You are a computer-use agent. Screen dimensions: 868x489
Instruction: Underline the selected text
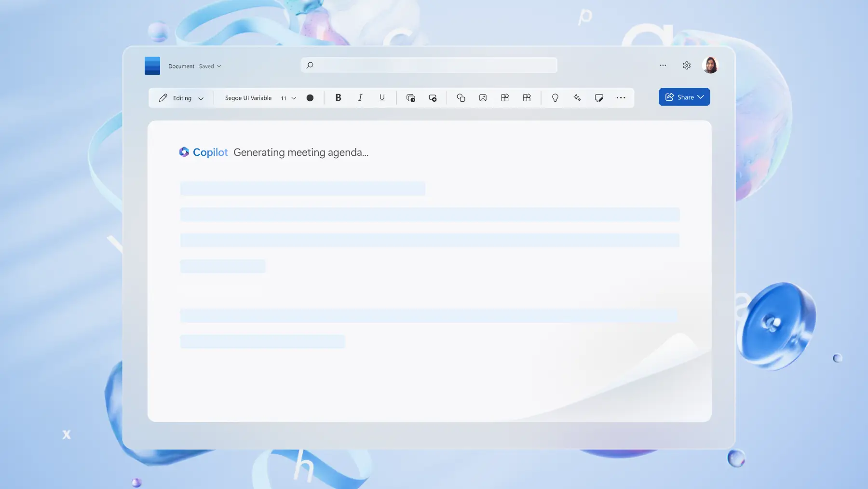tap(381, 97)
